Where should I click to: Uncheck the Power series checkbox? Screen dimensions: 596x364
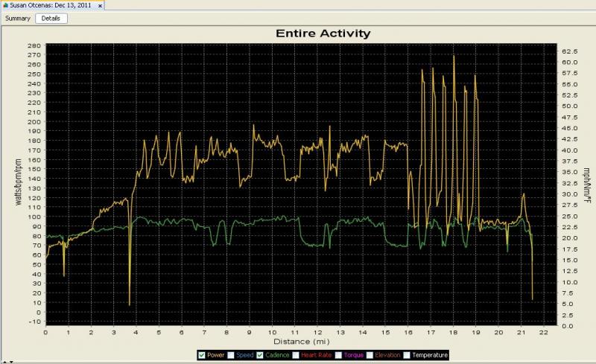(x=202, y=355)
